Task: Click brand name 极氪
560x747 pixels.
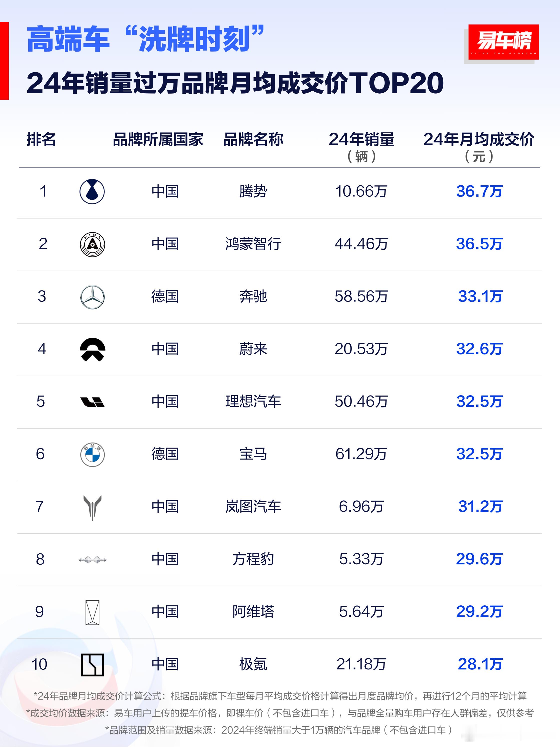Action: pyautogui.click(x=253, y=664)
